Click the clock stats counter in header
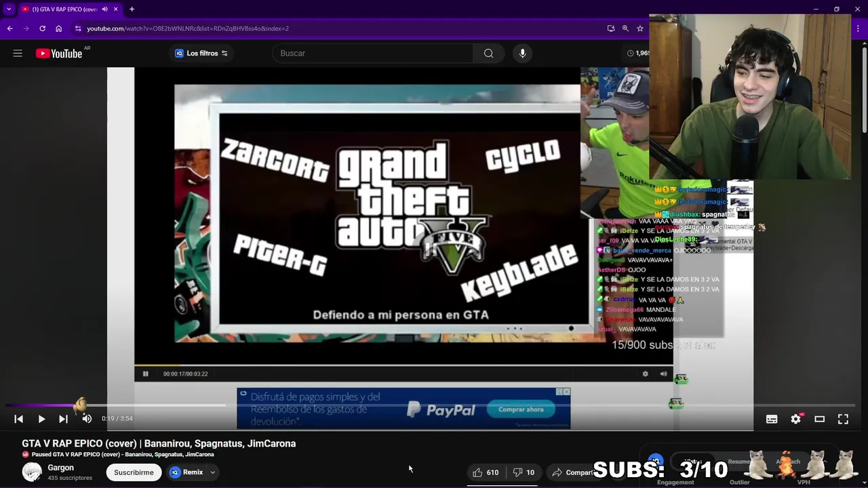The width and height of the screenshot is (868, 488). click(638, 53)
